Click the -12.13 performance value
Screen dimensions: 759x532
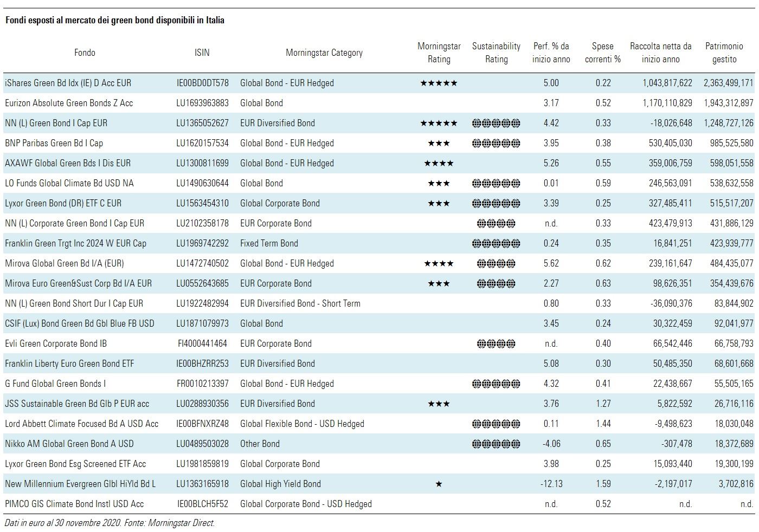[551, 484]
